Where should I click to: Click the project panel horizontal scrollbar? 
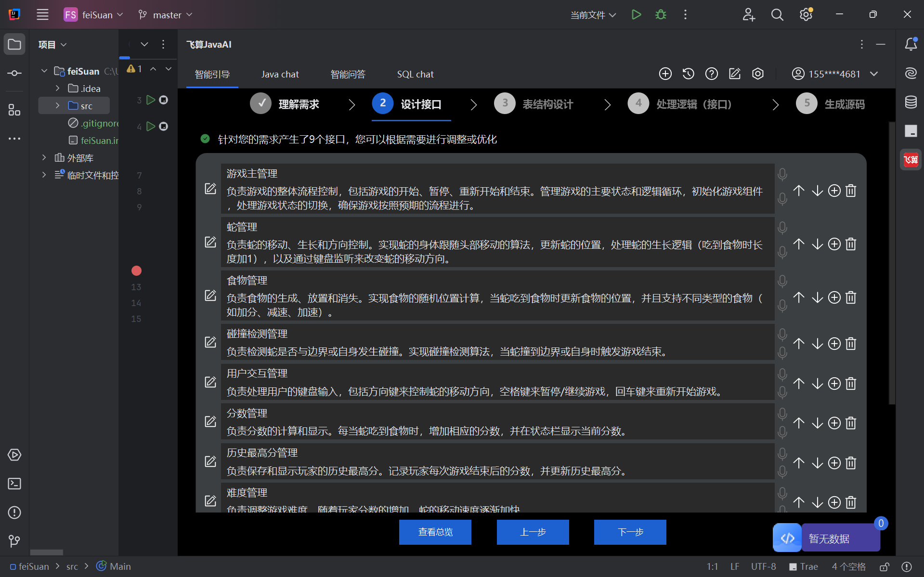47,551
